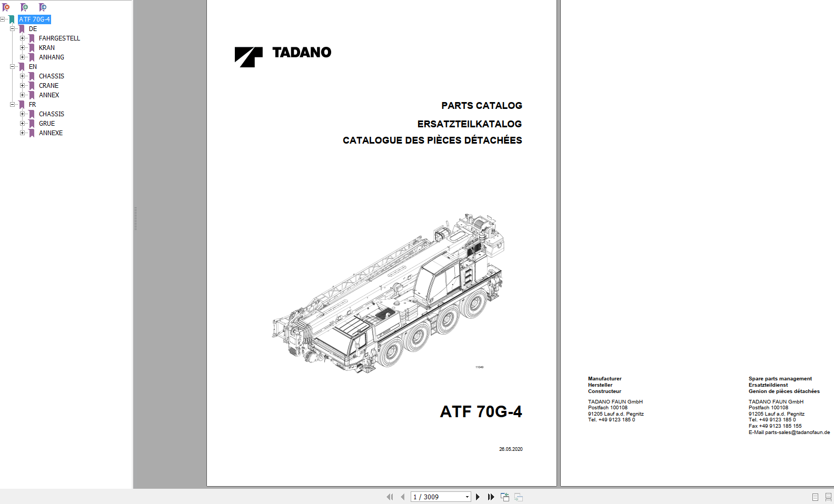This screenshot has width=834, height=504.
Task: Click the bookmark icon beside KRAN
Action: [32, 48]
